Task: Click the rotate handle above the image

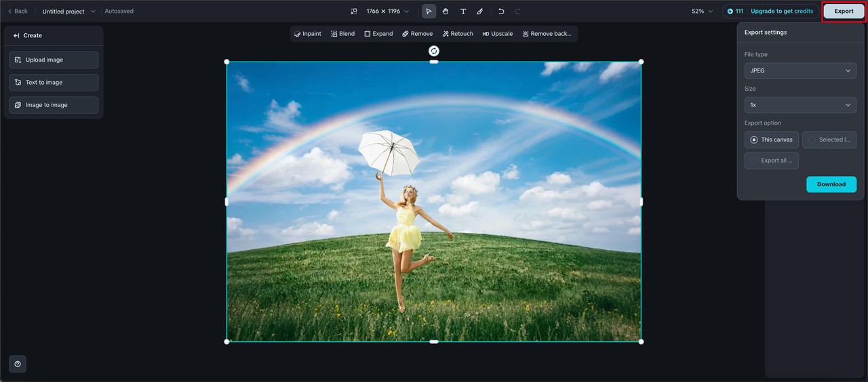Action: coord(434,51)
